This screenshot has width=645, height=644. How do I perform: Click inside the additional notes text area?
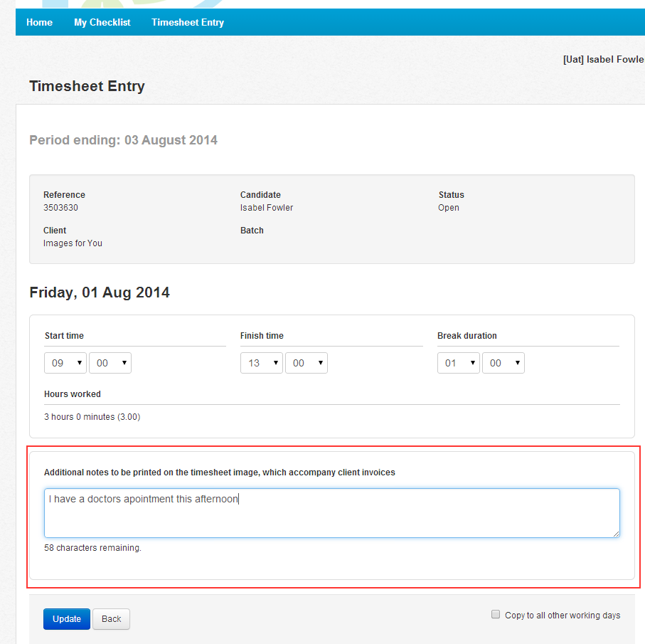coord(331,513)
